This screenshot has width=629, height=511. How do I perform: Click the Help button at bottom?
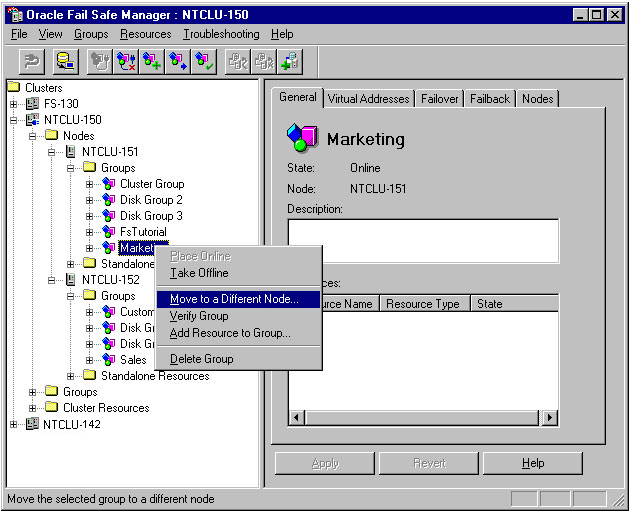pos(533,463)
